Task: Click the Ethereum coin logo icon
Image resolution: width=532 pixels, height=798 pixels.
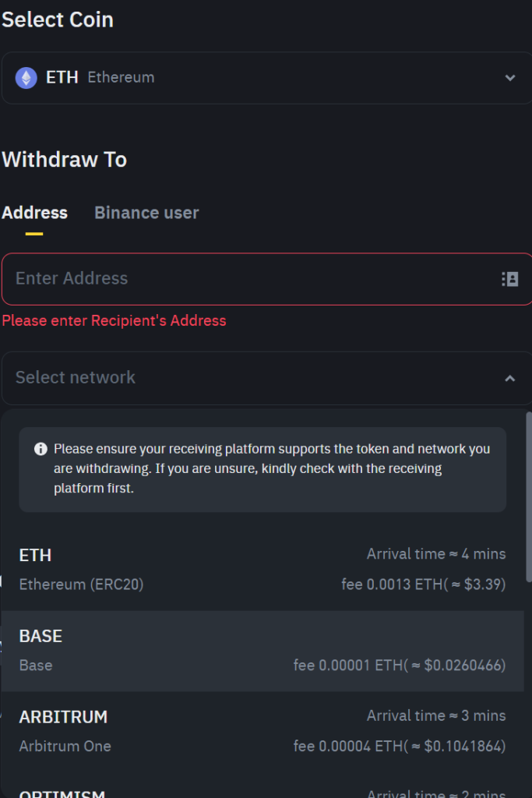Action: point(26,78)
